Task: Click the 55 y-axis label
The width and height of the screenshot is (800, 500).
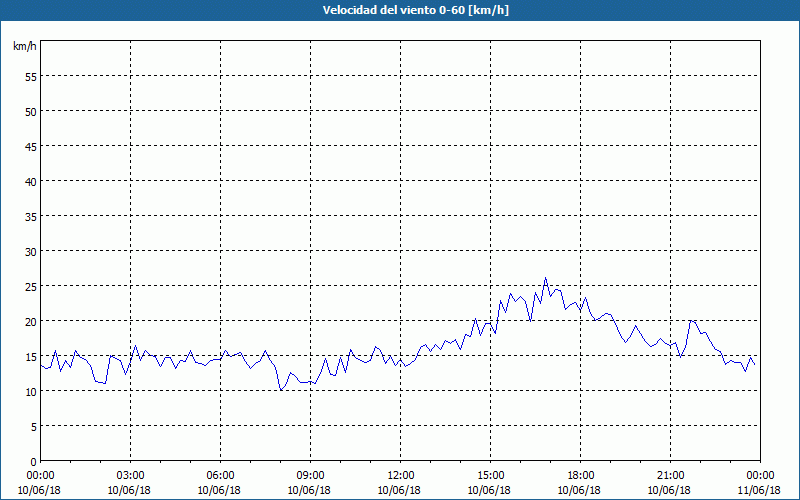Action: click(x=31, y=77)
